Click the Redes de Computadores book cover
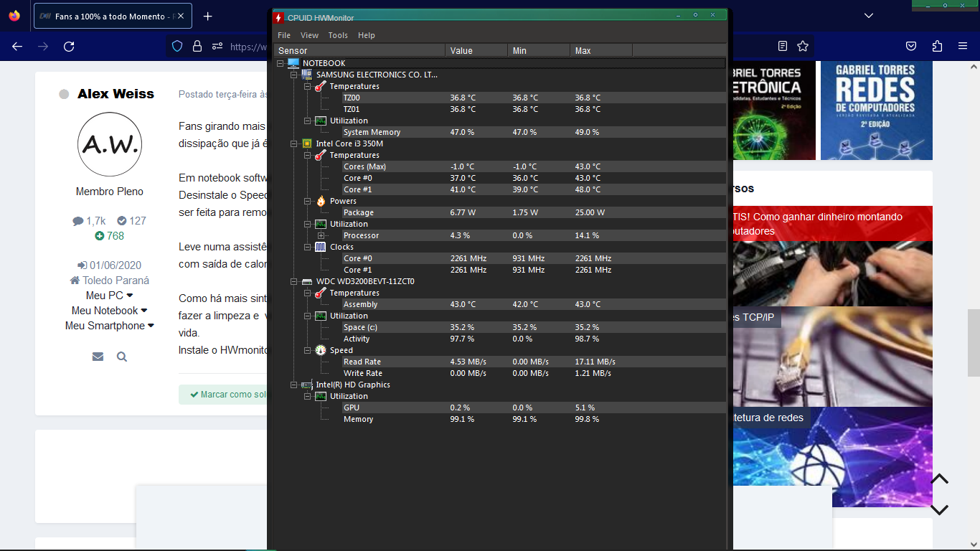Image resolution: width=980 pixels, height=551 pixels. click(x=877, y=110)
